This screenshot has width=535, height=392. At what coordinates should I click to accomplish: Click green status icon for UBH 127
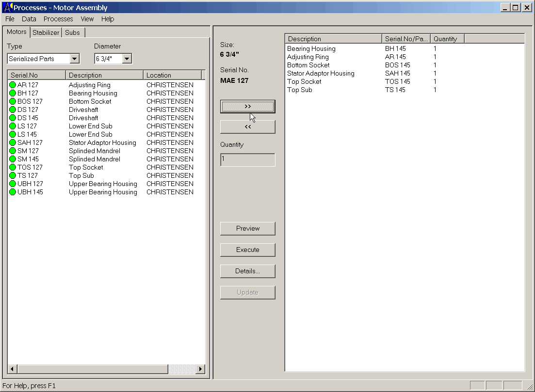[13, 184]
